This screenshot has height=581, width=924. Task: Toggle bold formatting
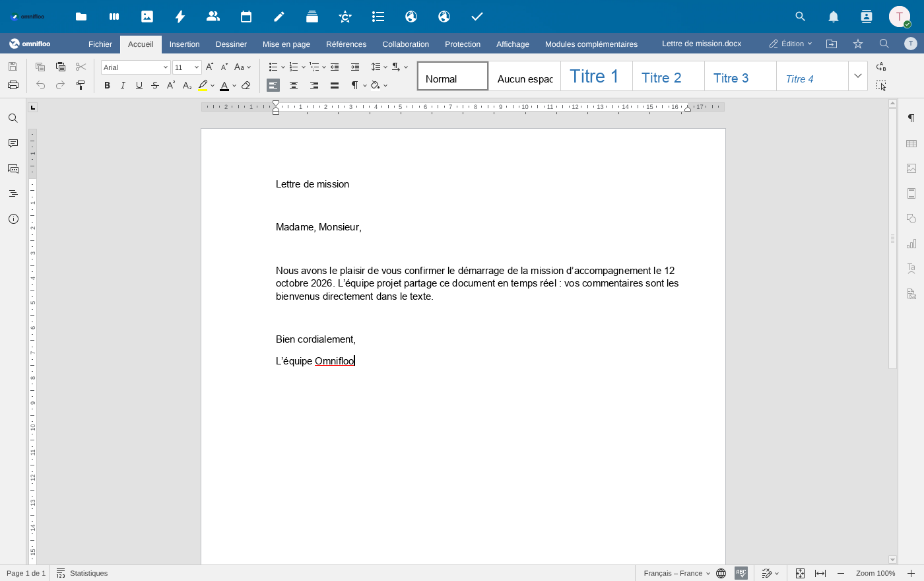point(107,85)
